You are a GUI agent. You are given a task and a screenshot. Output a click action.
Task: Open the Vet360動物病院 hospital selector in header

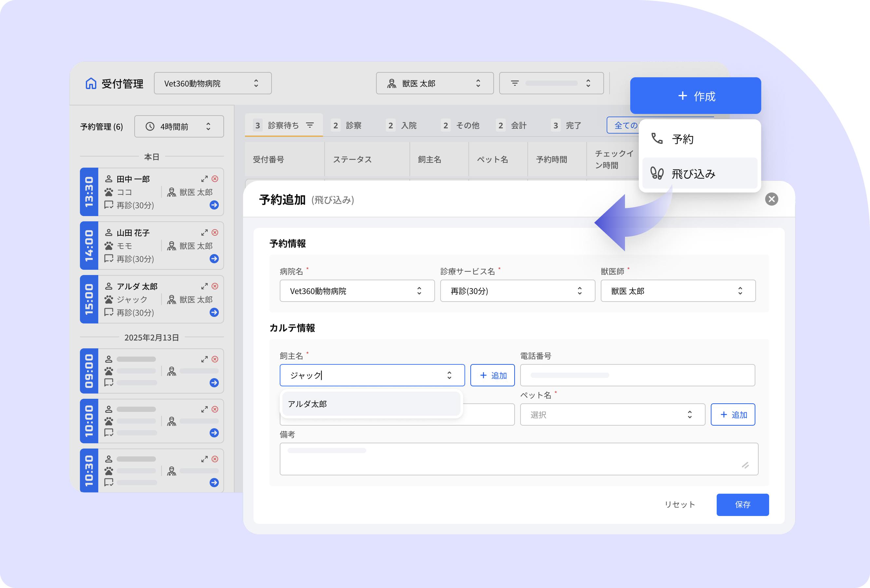[x=213, y=83]
